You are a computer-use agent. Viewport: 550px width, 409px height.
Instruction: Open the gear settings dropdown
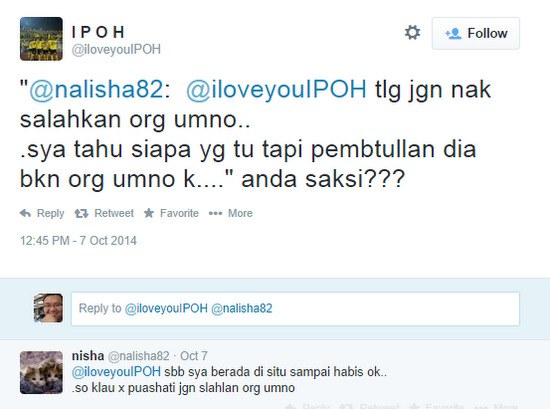point(412,33)
